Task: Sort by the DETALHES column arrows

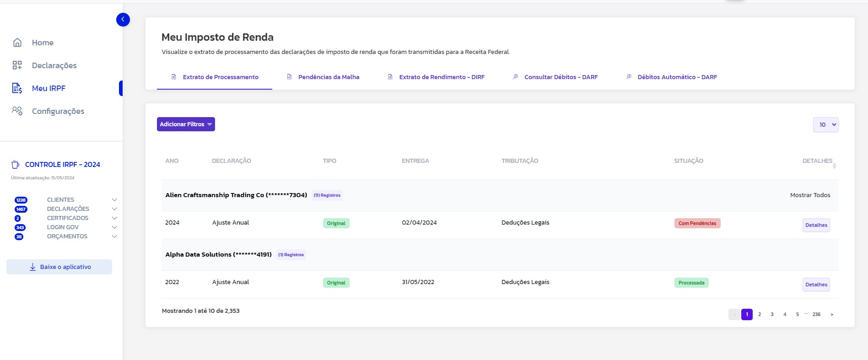Action: coord(834,166)
